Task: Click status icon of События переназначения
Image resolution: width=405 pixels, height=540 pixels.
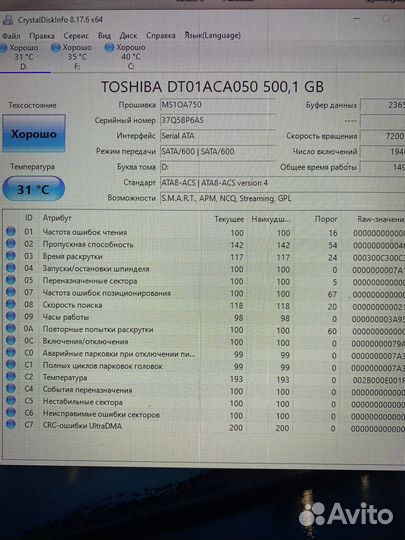Action: pyautogui.click(x=11, y=389)
